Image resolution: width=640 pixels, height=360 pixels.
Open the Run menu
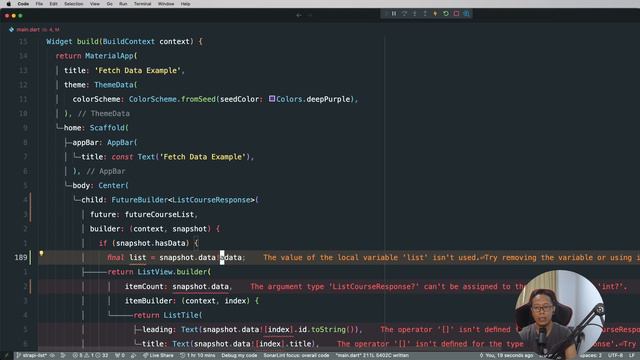[x=123, y=4]
